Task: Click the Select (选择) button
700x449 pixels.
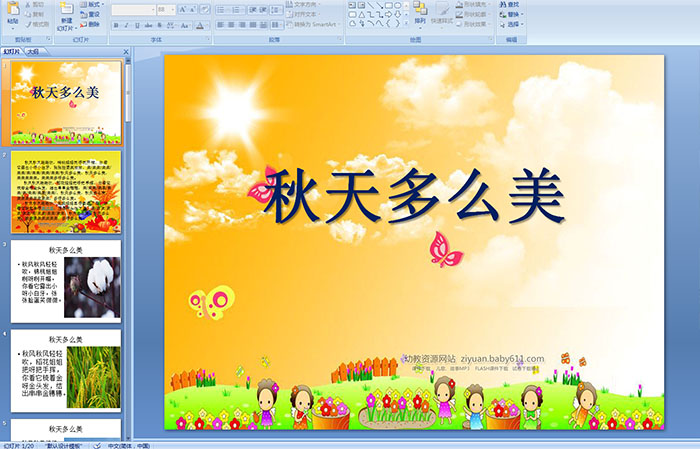Action: click(x=511, y=24)
